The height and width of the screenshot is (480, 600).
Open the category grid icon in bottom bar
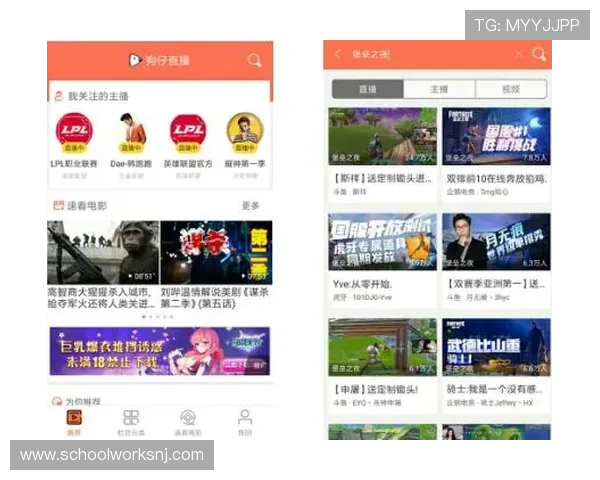[131, 417]
